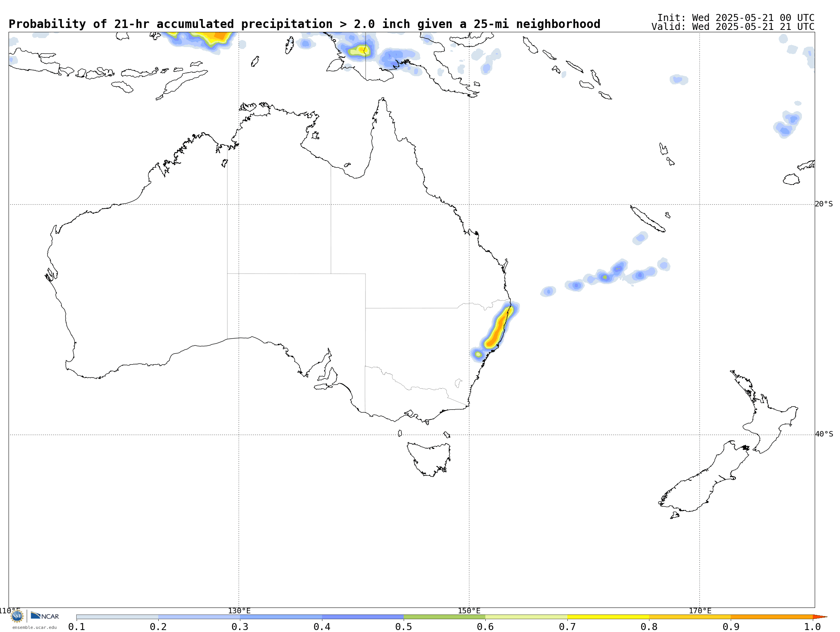Click the 0.2–0.3 light blue colorbar segment
The image size is (840, 632).
(199, 617)
